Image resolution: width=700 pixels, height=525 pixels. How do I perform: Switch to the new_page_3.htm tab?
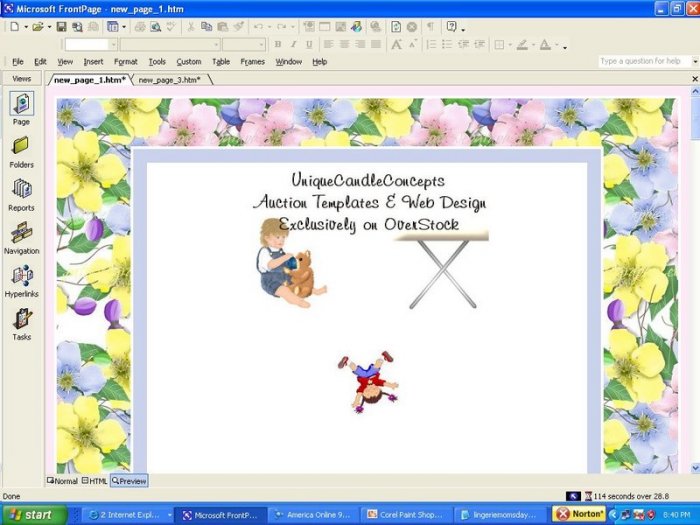pyautogui.click(x=169, y=80)
